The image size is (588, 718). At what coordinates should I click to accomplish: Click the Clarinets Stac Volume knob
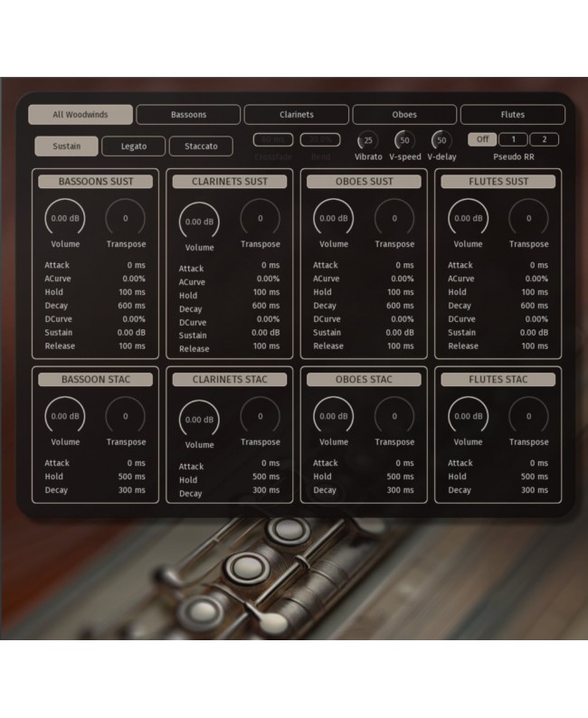click(x=199, y=420)
